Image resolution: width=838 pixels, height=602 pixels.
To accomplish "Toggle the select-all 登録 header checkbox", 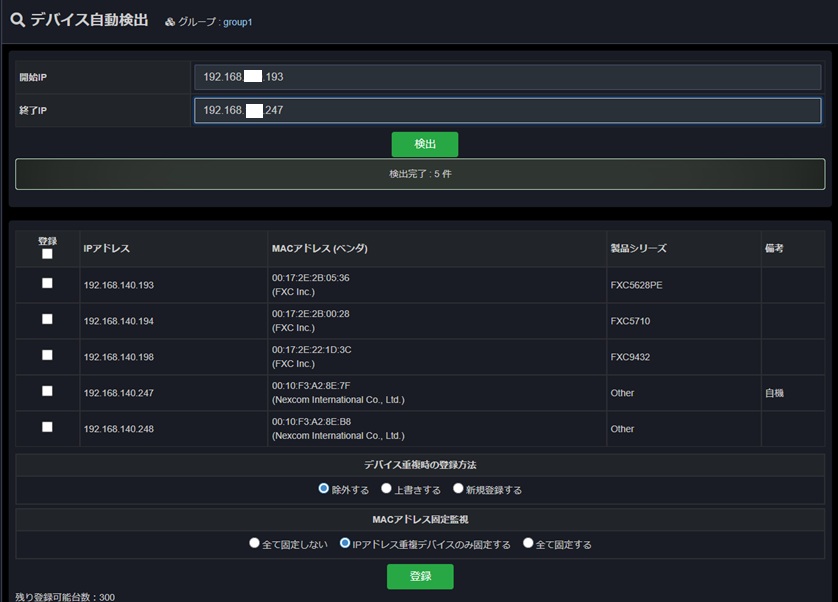I will (x=47, y=254).
